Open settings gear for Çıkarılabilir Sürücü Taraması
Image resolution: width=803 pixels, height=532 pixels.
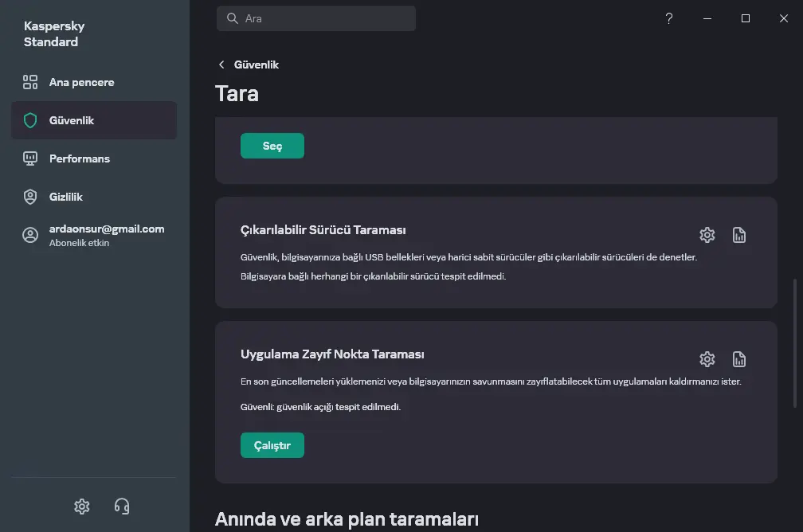point(707,235)
